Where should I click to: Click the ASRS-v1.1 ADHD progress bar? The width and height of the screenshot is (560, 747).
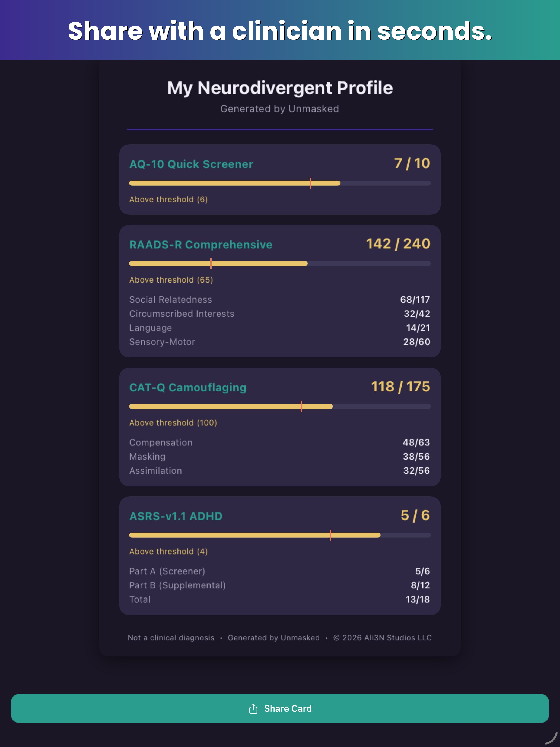pos(280,535)
